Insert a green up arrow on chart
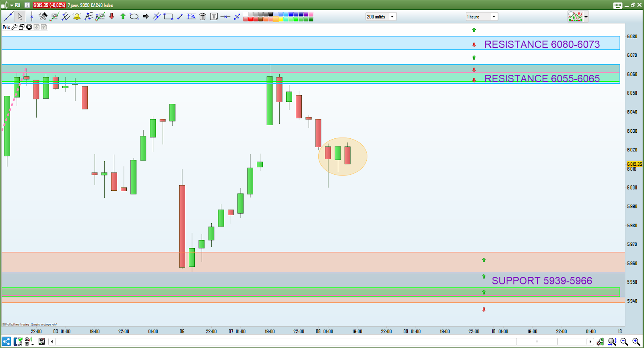This screenshot has height=348, width=644. [123, 16]
